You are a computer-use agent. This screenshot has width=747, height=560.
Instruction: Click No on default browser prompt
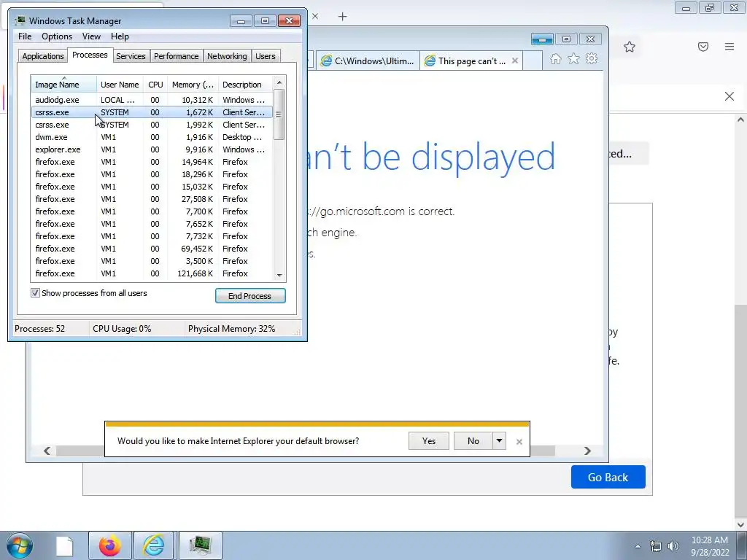tap(473, 441)
